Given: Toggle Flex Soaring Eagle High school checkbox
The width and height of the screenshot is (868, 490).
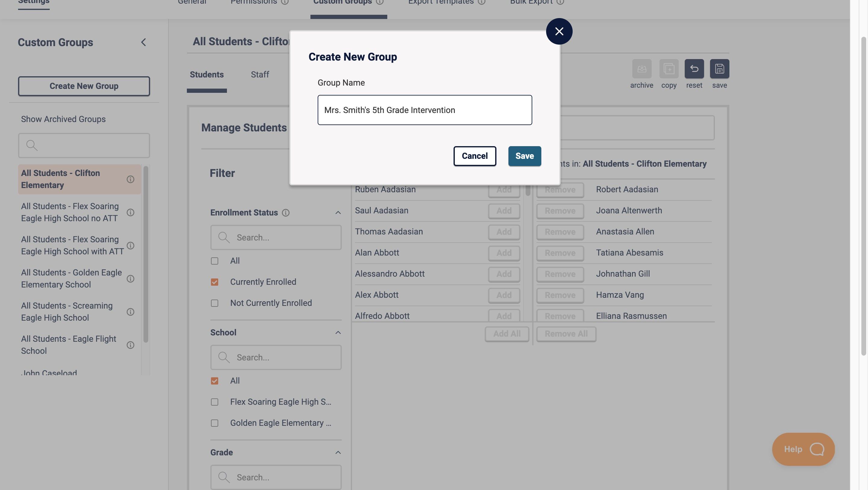Looking at the screenshot, I should 214,402.
